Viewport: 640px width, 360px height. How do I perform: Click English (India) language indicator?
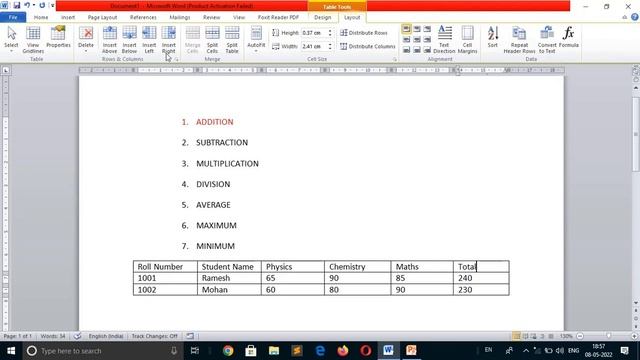click(x=106, y=336)
